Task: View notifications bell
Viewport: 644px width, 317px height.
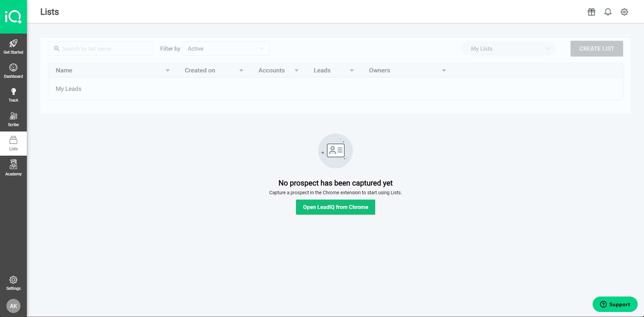Action: [608, 12]
